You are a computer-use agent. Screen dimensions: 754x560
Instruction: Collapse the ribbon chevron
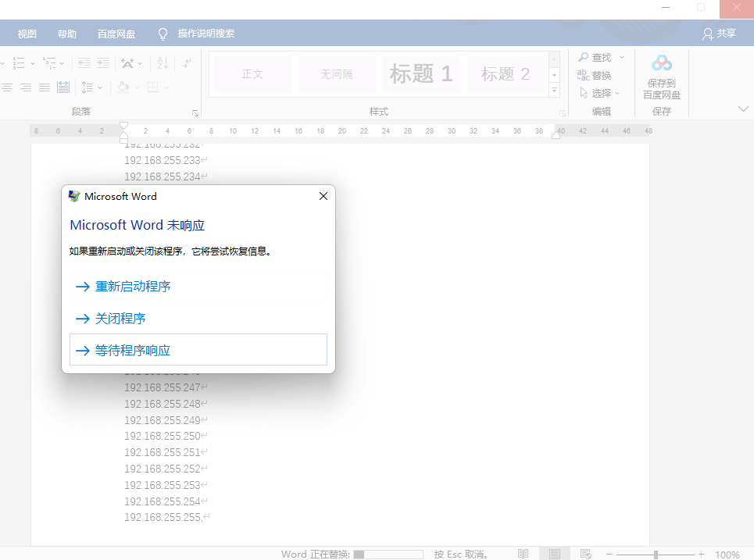[743, 109]
